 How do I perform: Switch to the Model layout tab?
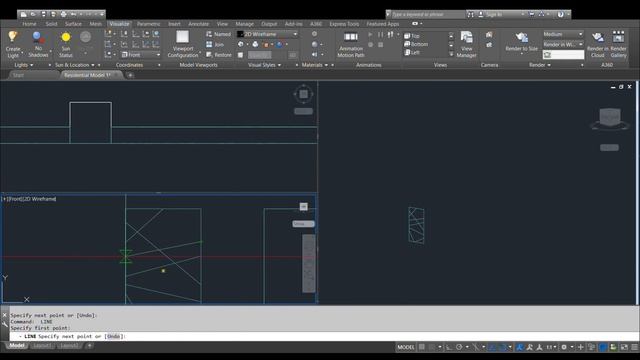[x=17, y=346]
